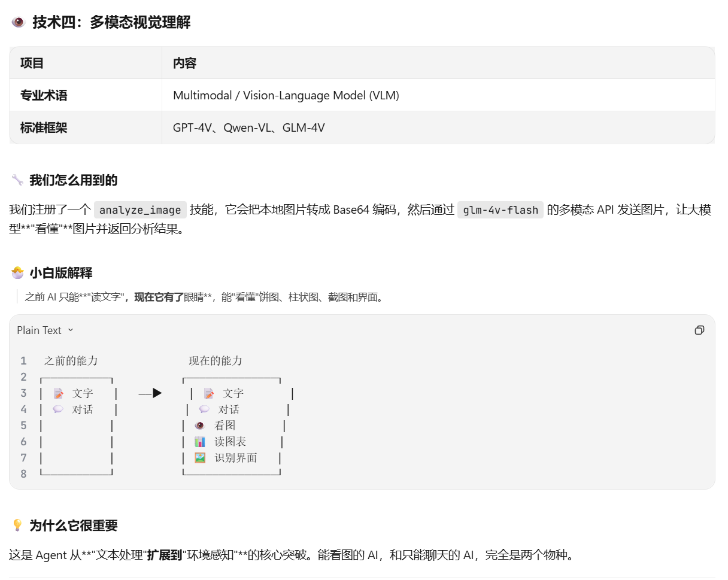
Task: Click the arrow between the two ability boxes
Action: [150, 393]
